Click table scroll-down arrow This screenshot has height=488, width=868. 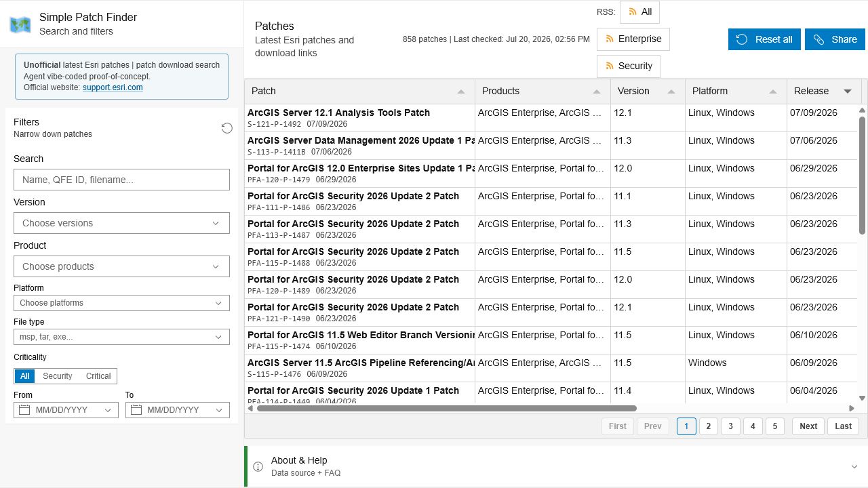[863, 399]
